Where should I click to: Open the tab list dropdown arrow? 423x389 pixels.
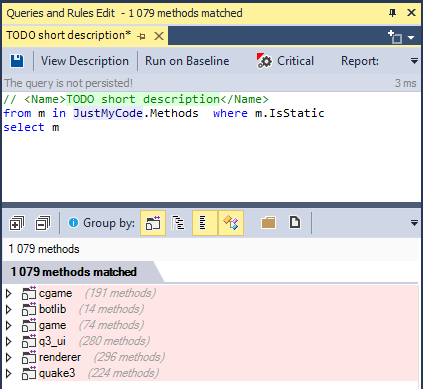pos(411,38)
